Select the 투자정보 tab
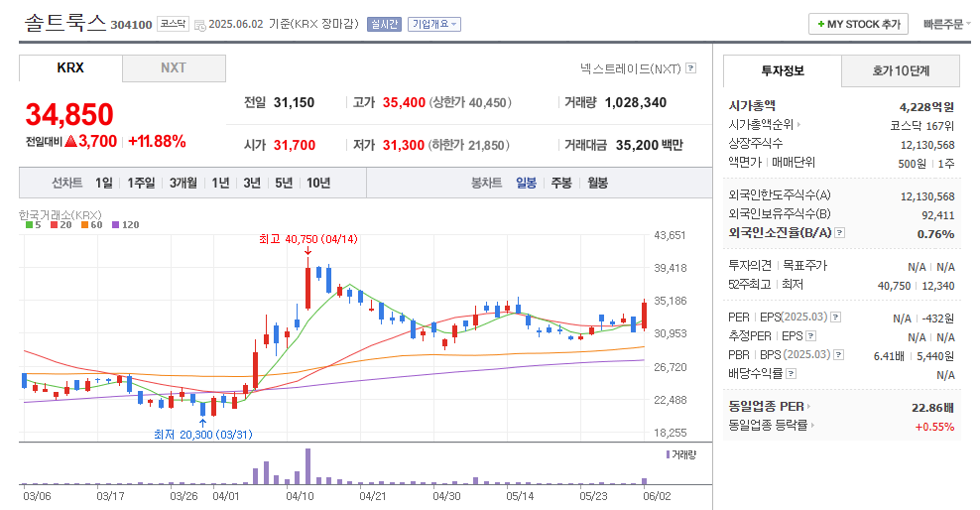The width and height of the screenshot is (980, 510). [x=783, y=70]
